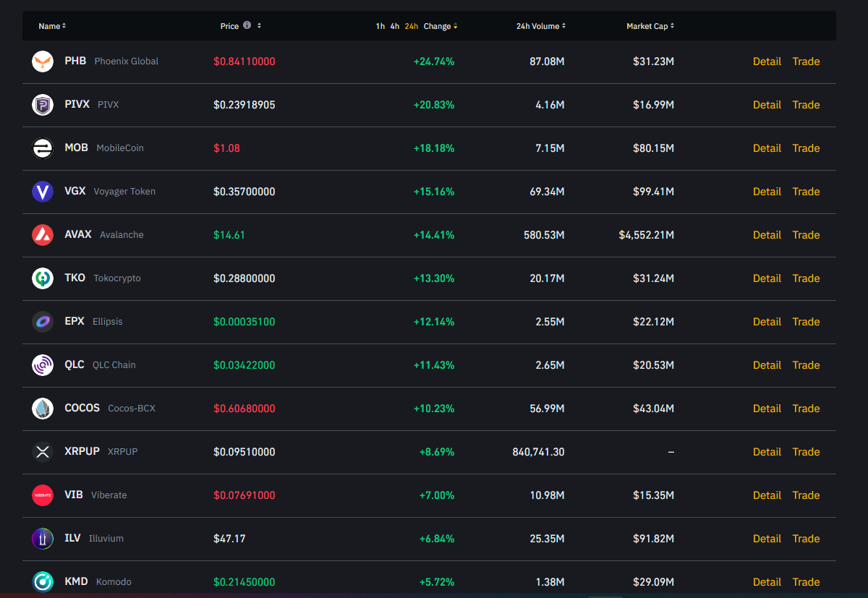The height and width of the screenshot is (598, 868).
Task: Click the Avalanche AVAX red logo
Action: click(43, 235)
